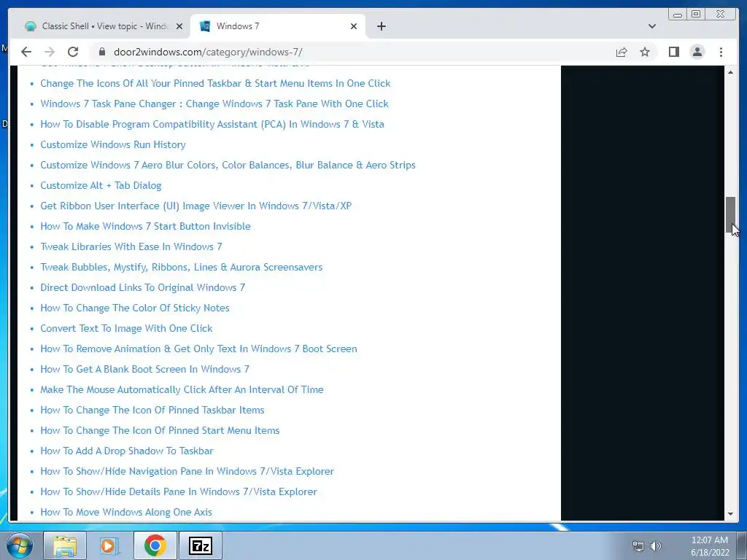Open the Customize Windows 7 Aero Blur Colors link
Screen dimensions: 747x560
tap(228, 166)
